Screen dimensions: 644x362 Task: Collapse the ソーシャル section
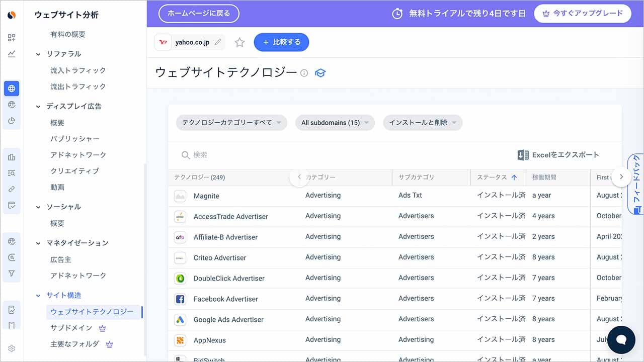coord(38,207)
